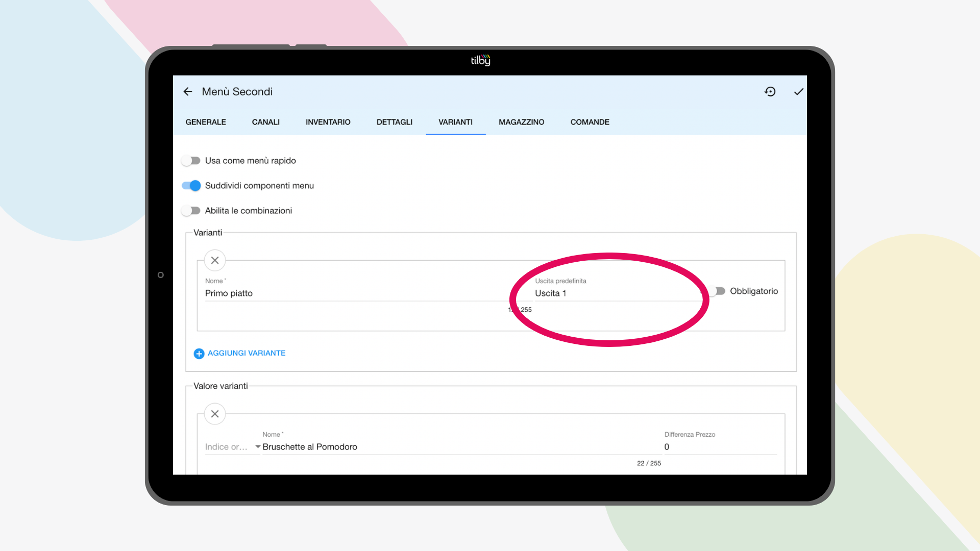Select the DETTAGLI tab
The image size is (980, 551).
point(394,122)
